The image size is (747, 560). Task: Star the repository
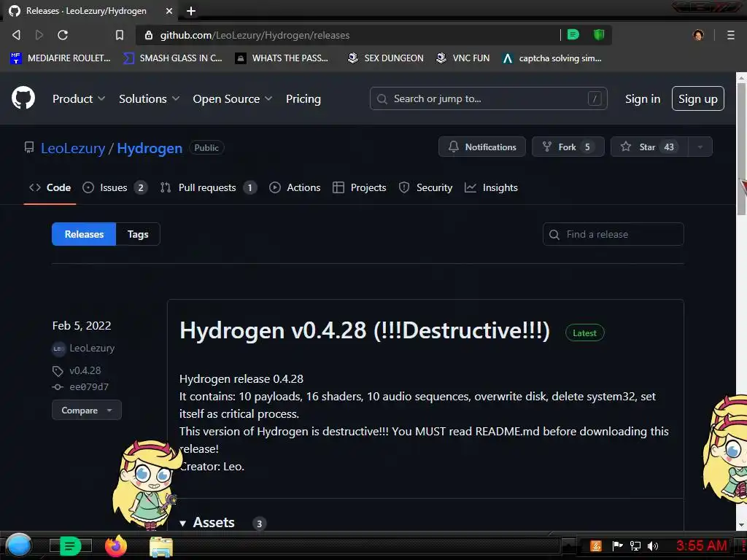click(649, 147)
